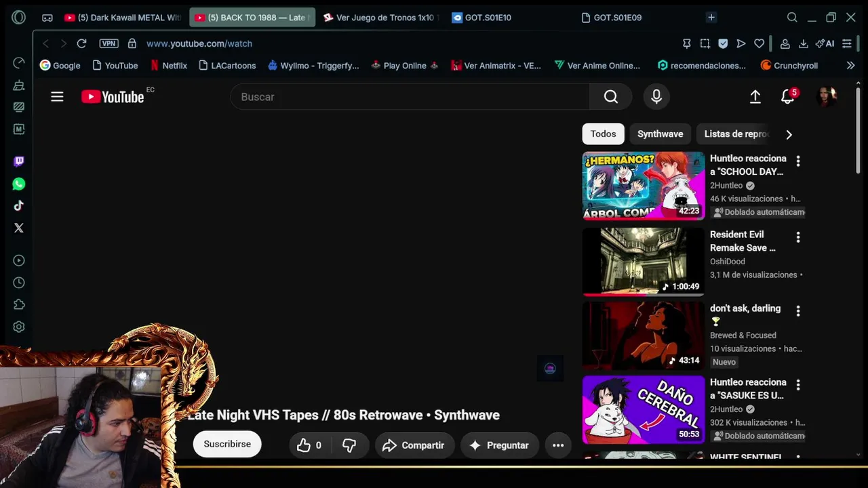This screenshot has width=868, height=488.
Task: Click the page vertical scrollbar
Action: coord(858,130)
